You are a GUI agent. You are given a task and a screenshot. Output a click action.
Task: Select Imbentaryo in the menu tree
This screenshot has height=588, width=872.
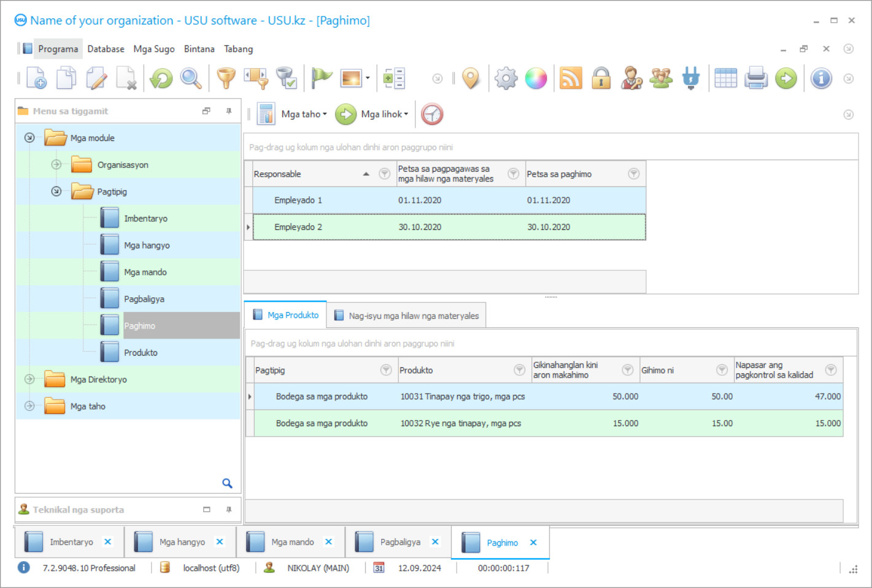pyautogui.click(x=145, y=218)
